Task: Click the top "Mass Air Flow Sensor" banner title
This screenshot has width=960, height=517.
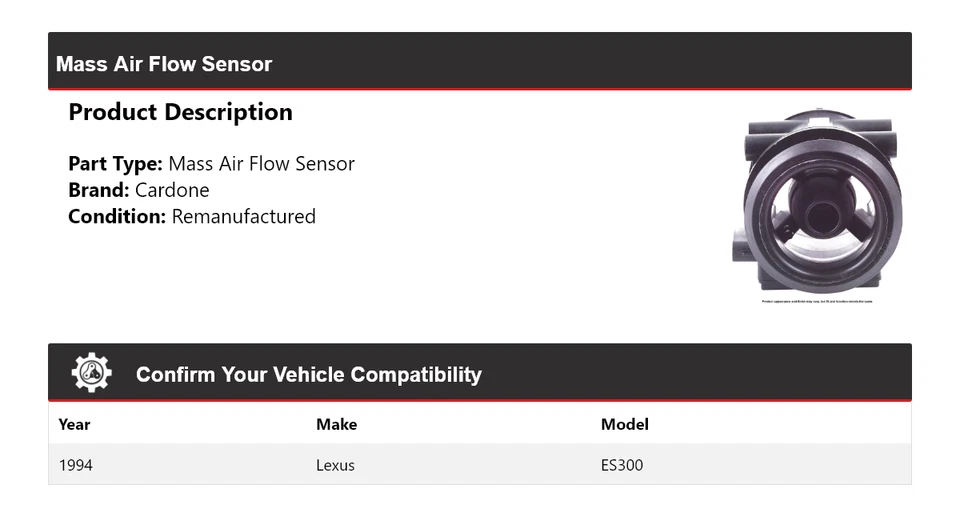Action: tap(164, 64)
